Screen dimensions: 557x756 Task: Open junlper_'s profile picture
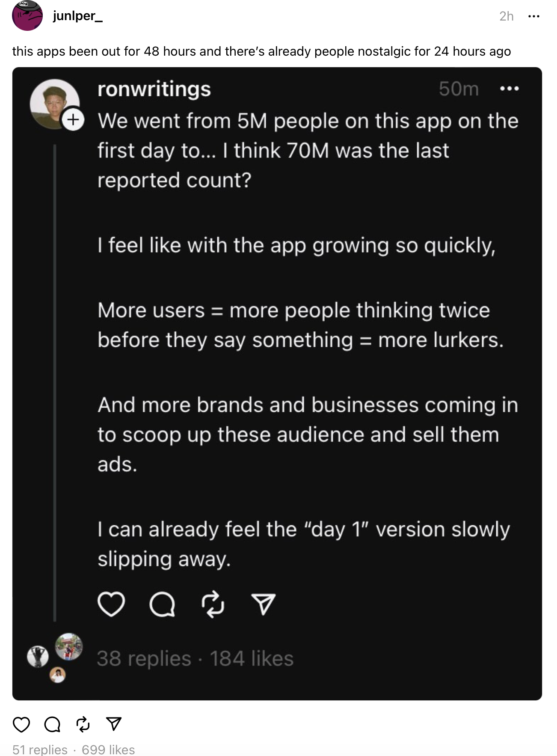click(x=27, y=16)
